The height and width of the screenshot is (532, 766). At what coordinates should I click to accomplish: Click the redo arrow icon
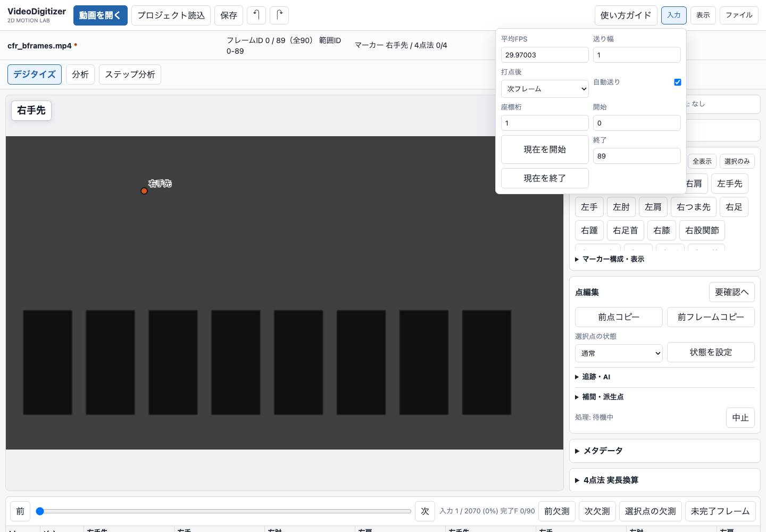[279, 15]
